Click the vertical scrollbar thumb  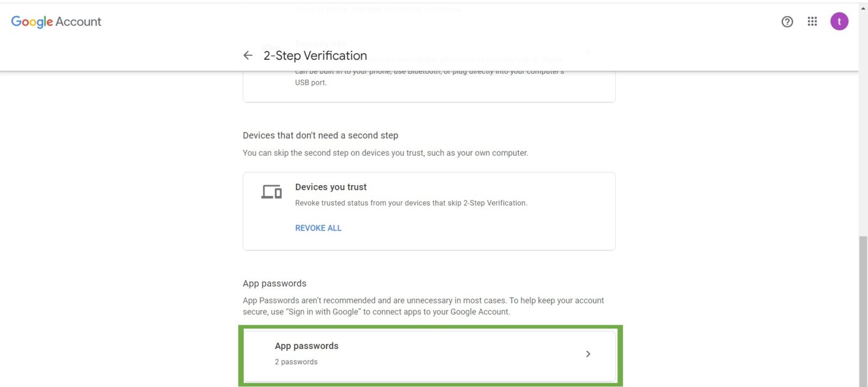point(863,309)
